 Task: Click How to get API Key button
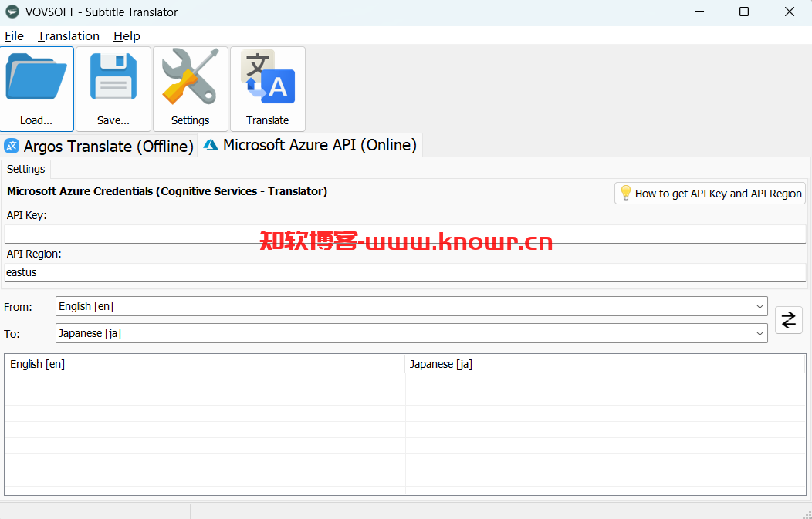point(710,194)
